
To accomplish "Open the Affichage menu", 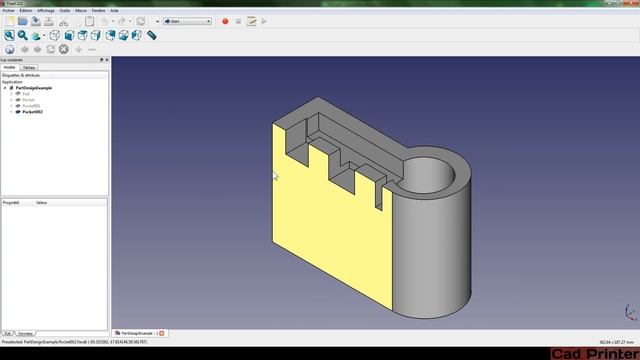I will coord(46,10).
